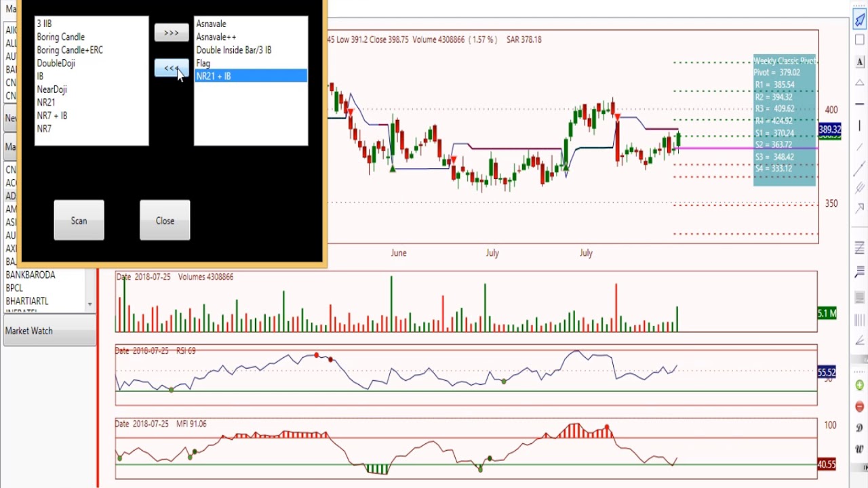The width and height of the screenshot is (868, 488).
Task: Open the Market Watch panel button
Action: (x=50, y=331)
